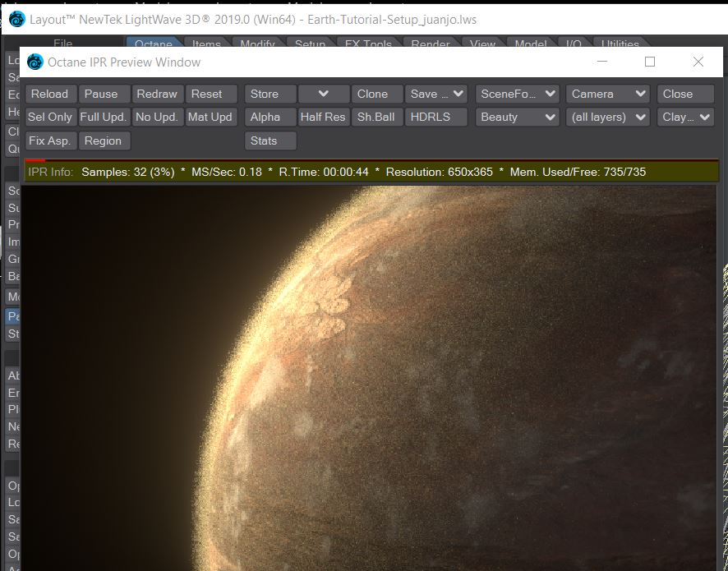Open the Model tab in Layout
The image size is (728, 571).
pyautogui.click(x=530, y=43)
